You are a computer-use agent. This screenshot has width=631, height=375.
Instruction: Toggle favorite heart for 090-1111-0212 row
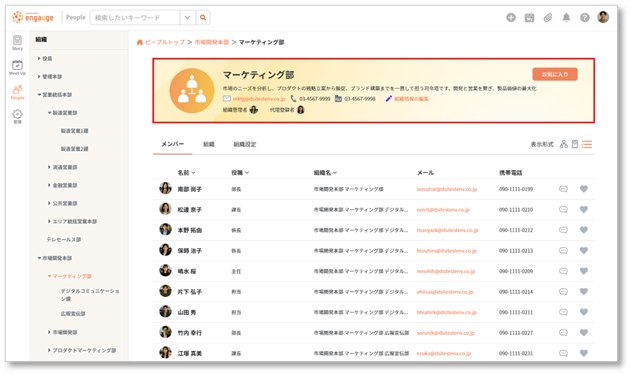[584, 230]
